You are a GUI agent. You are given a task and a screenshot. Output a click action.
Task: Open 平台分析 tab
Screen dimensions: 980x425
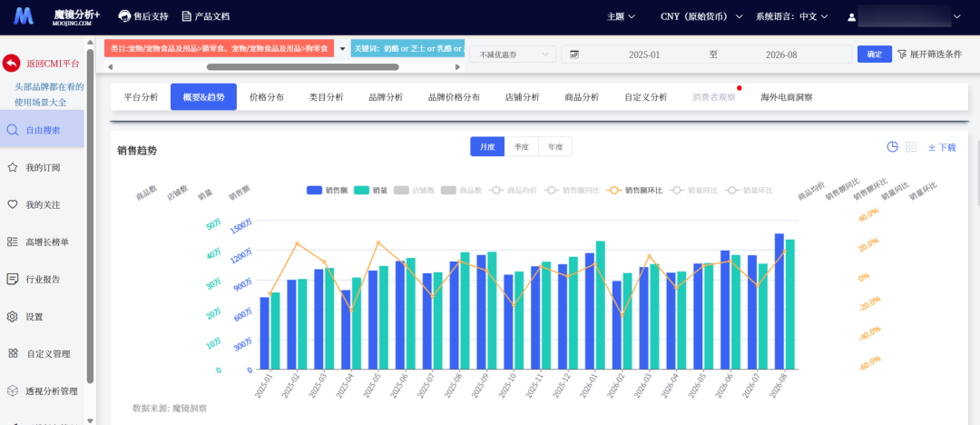click(141, 97)
